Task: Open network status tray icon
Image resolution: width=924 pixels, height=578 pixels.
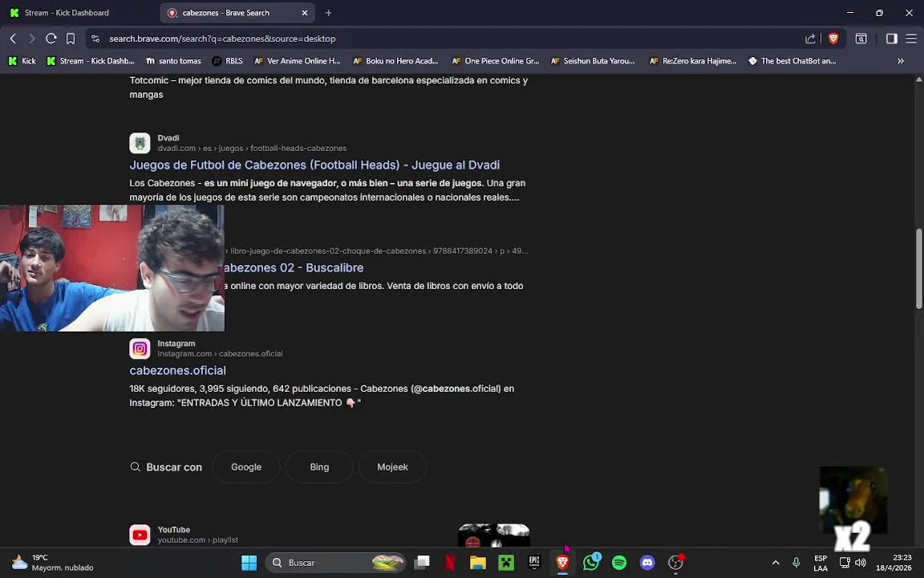Action: click(845, 563)
